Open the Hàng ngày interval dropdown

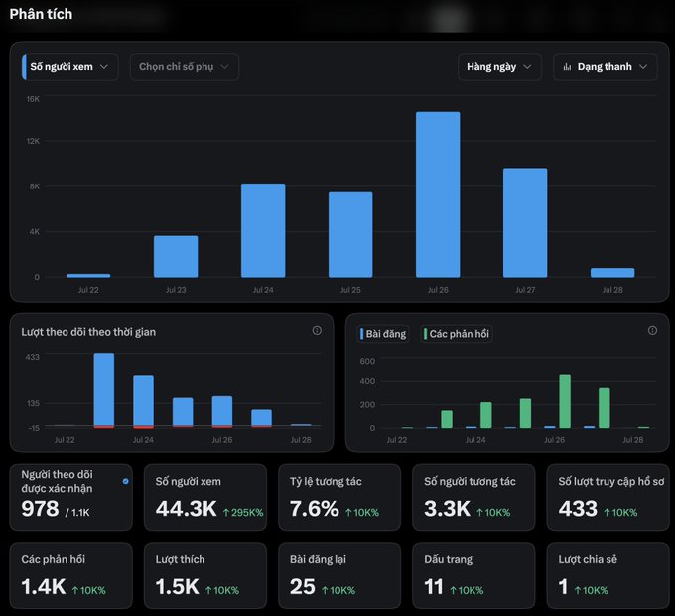[x=499, y=67]
